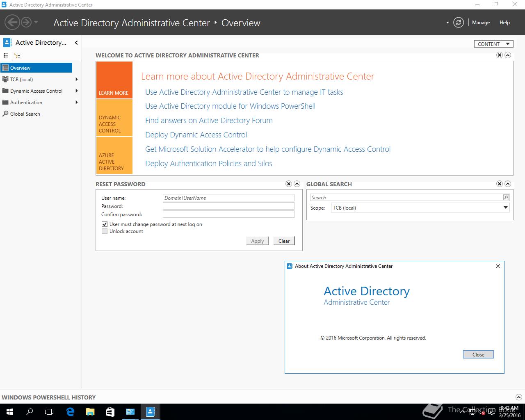Open Microsoft Solution Accelerator link
Screen dimensions: 525x420
(x=268, y=149)
